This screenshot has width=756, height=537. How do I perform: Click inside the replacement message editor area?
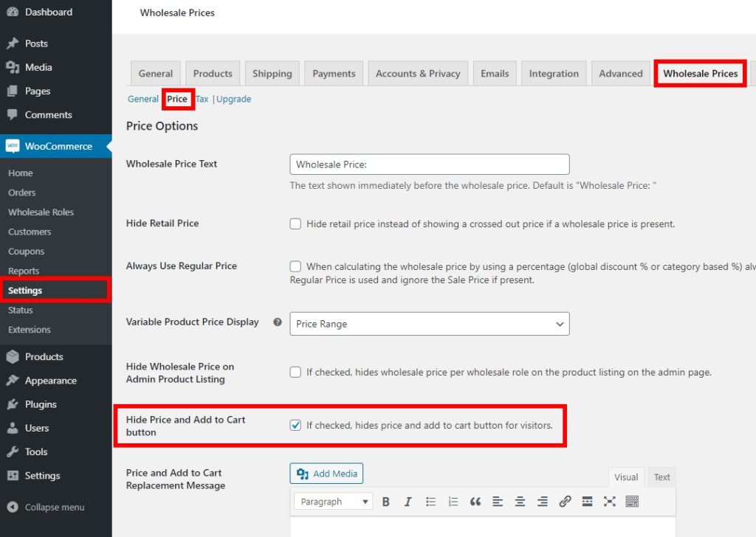click(483, 527)
